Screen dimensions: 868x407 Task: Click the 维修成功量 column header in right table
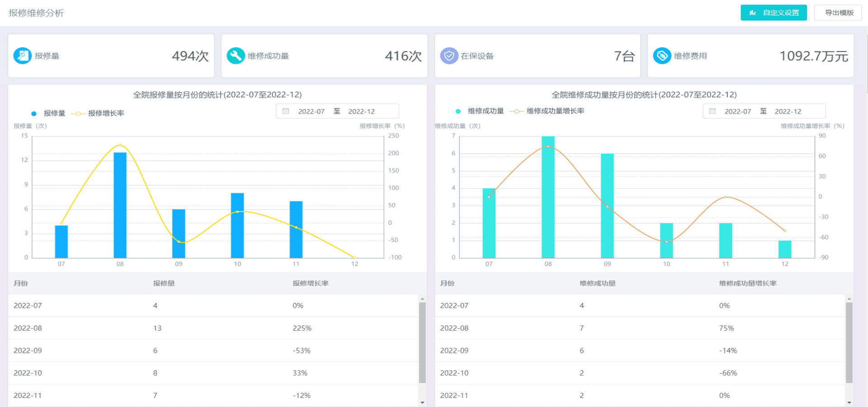click(597, 284)
